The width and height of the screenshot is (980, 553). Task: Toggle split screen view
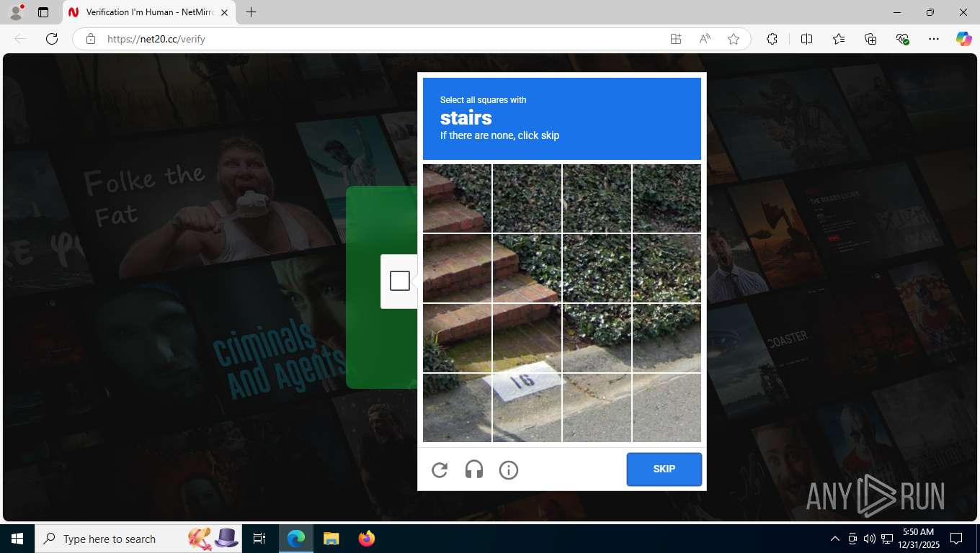[x=806, y=39]
